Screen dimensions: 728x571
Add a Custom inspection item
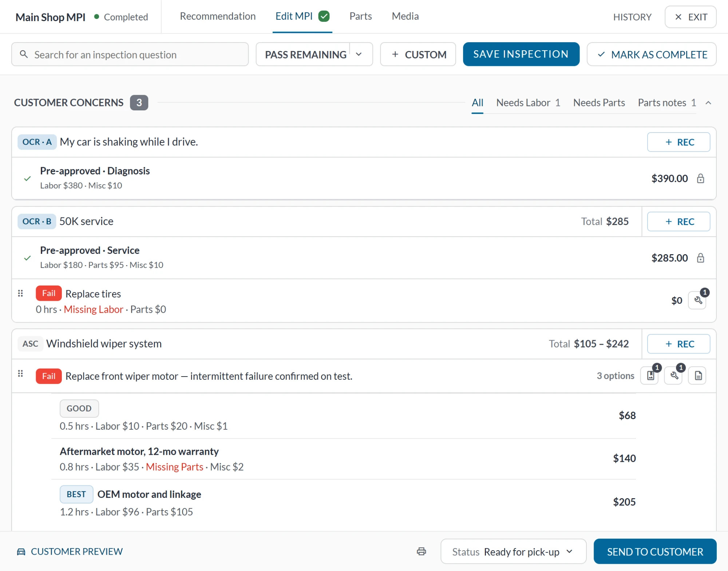coord(418,54)
